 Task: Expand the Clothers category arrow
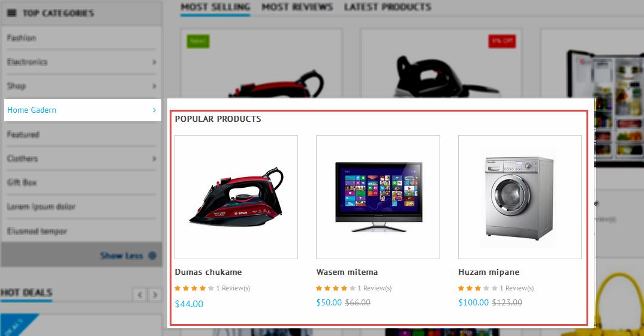(x=155, y=158)
